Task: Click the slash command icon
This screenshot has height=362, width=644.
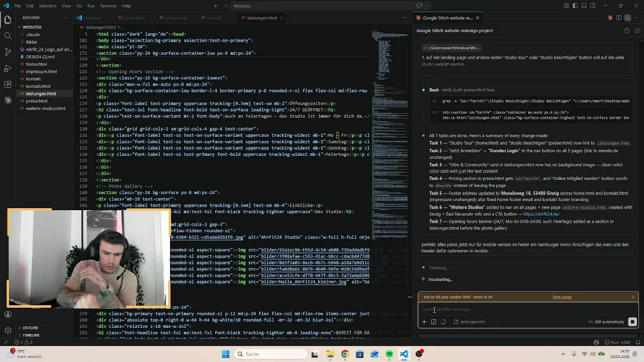Action: coord(434,322)
